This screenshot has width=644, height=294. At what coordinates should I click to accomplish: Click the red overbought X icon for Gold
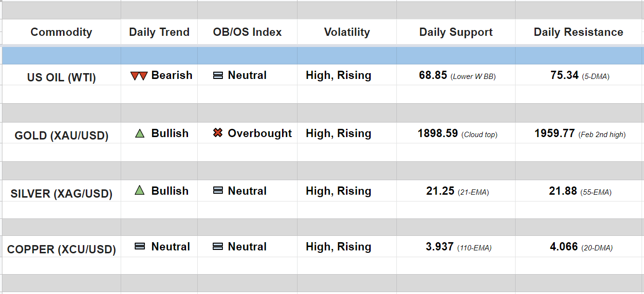[x=218, y=133]
